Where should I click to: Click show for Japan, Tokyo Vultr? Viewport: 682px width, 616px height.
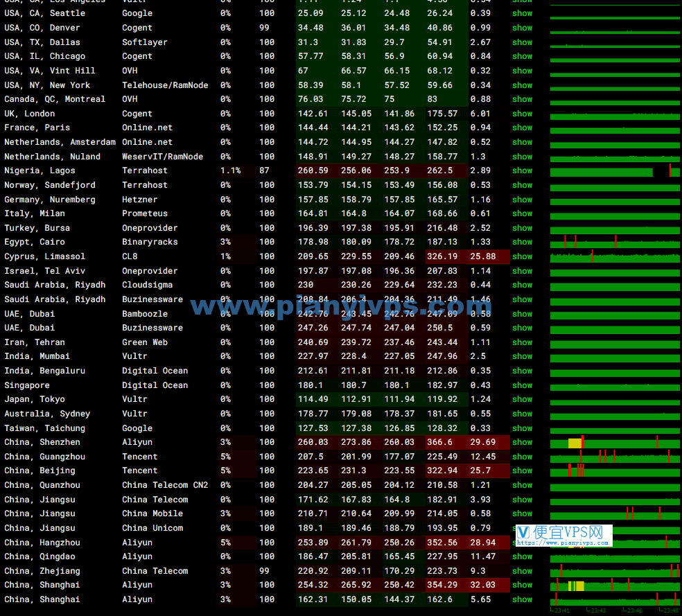coord(522,400)
